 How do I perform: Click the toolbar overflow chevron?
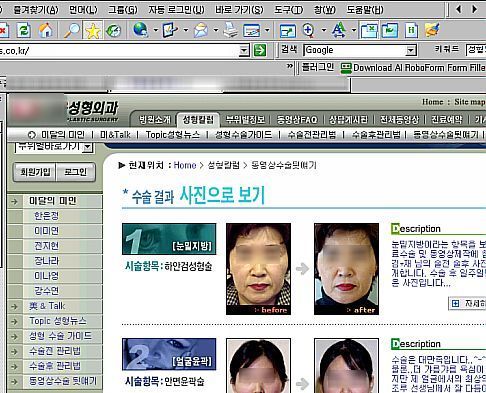[290, 66]
